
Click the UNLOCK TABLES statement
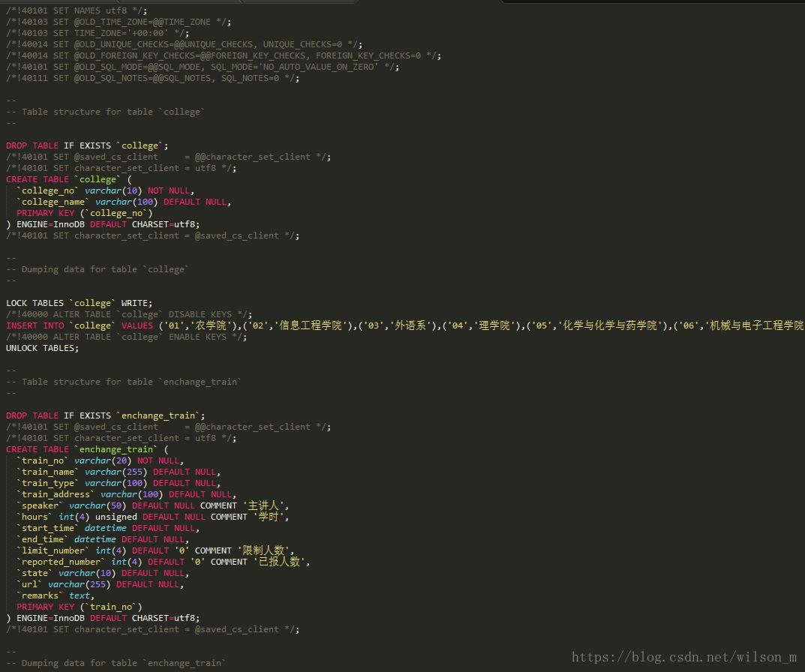(42, 348)
